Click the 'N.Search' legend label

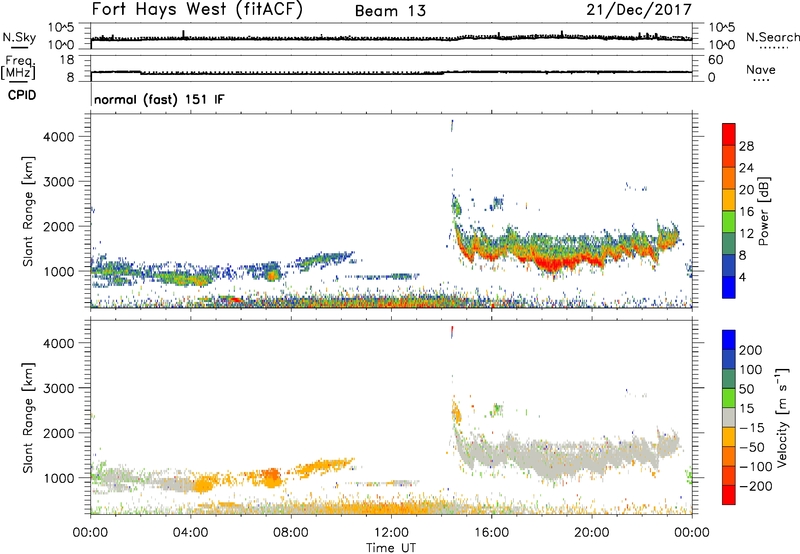[x=772, y=37]
